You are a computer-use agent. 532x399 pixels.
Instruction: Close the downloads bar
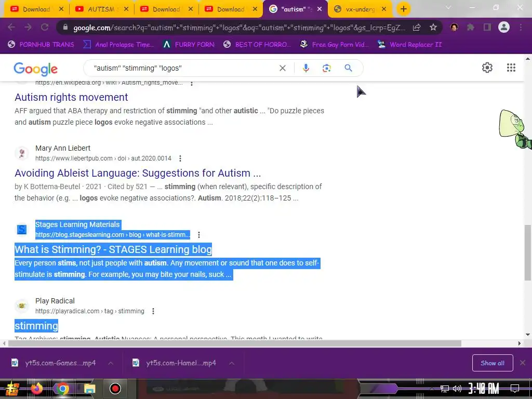(523, 363)
